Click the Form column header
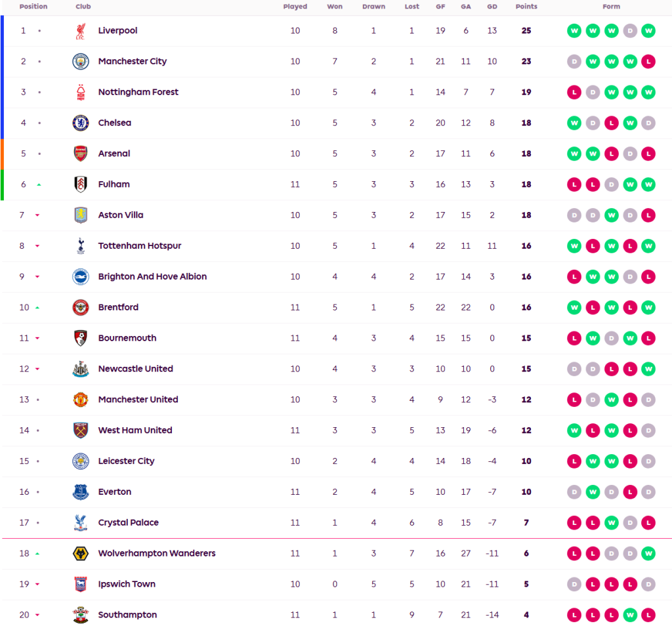 611,7
